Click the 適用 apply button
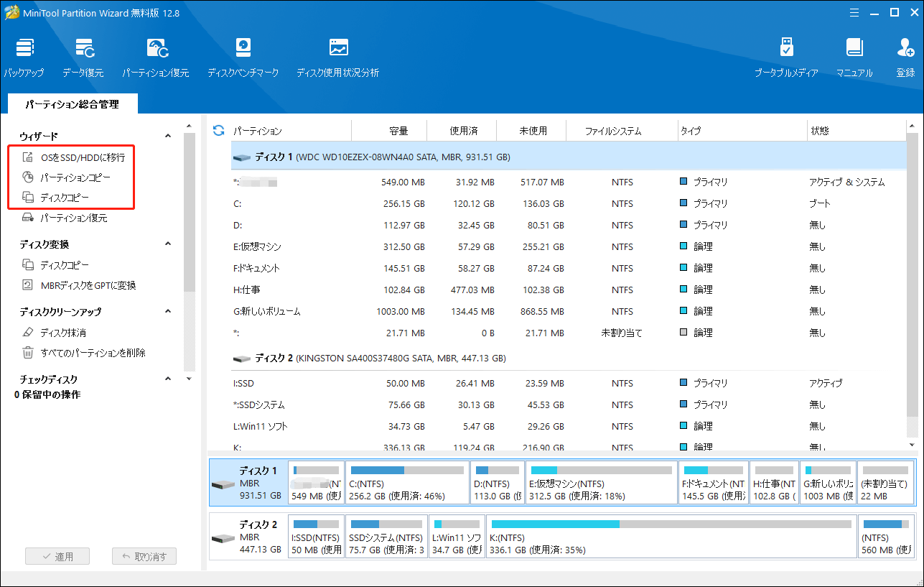924x587 pixels. tap(58, 556)
